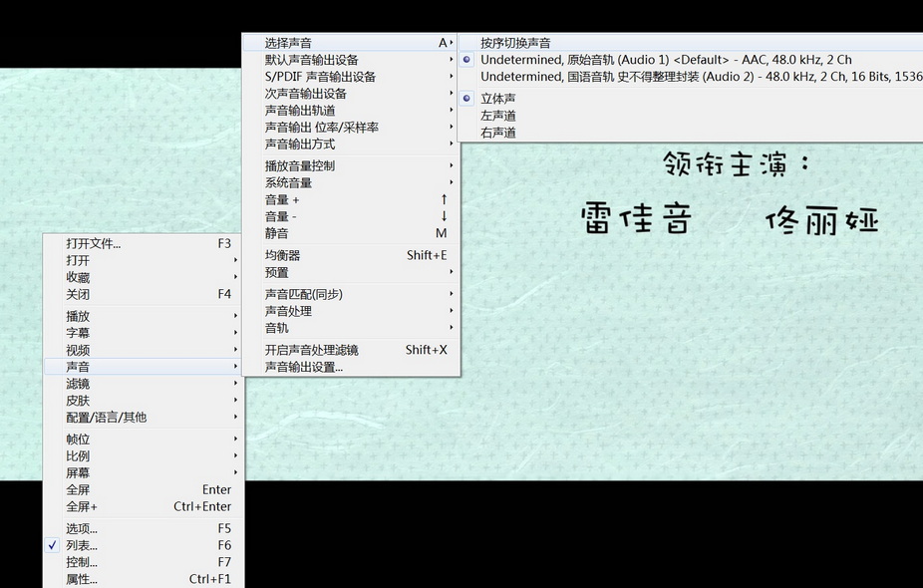Image resolution: width=923 pixels, height=588 pixels.
Task: Choose 左声道 left channel
Action: (498, 116)
